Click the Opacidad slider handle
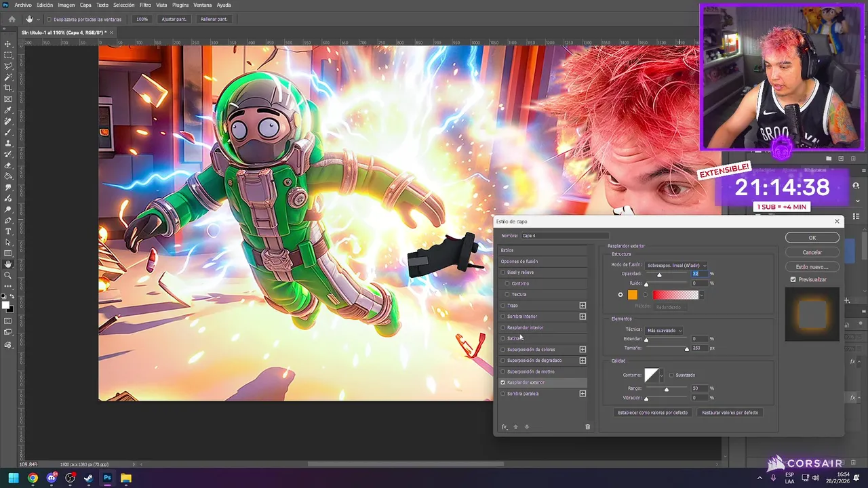Viewport: 868px width, 488px height. [x=659, y=275]
